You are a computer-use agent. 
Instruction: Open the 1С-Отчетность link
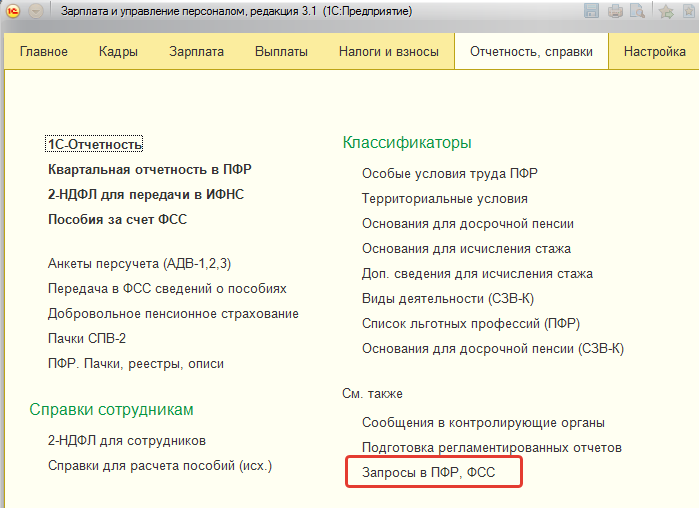94,144
